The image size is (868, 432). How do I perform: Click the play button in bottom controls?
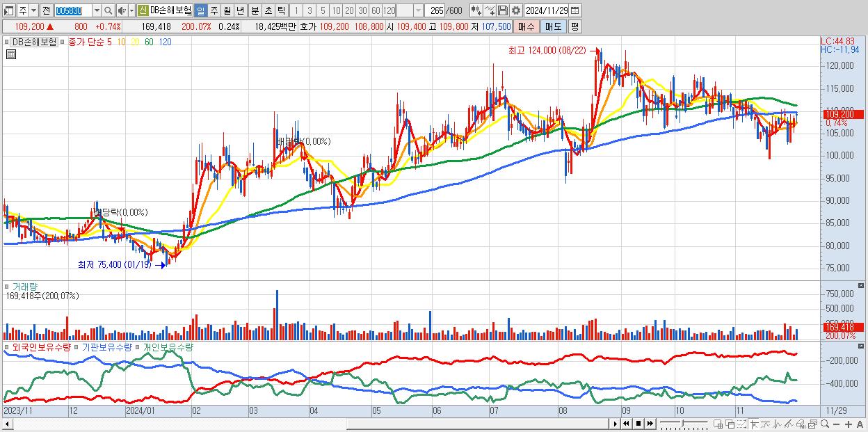[x=615, y=424]
